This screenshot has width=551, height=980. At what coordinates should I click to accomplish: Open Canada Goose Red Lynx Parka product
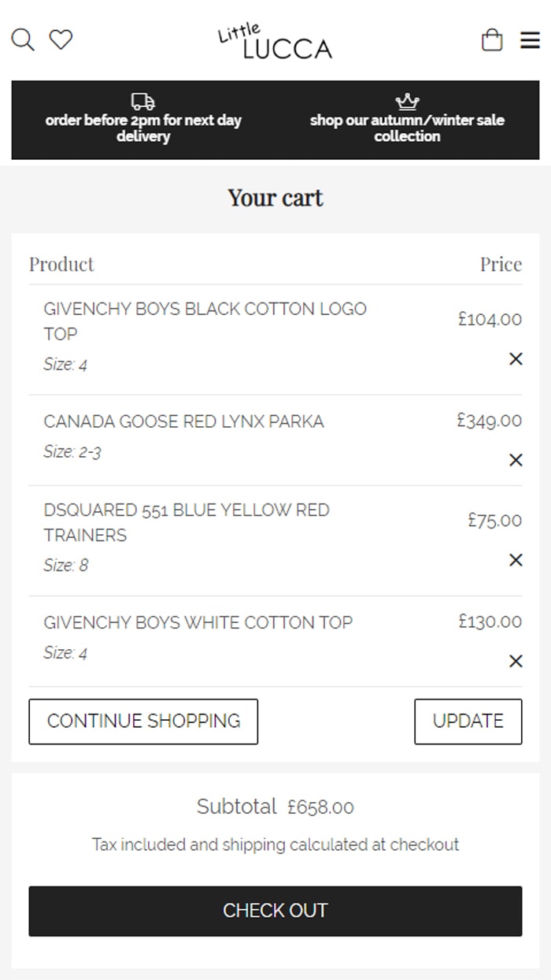183,421
